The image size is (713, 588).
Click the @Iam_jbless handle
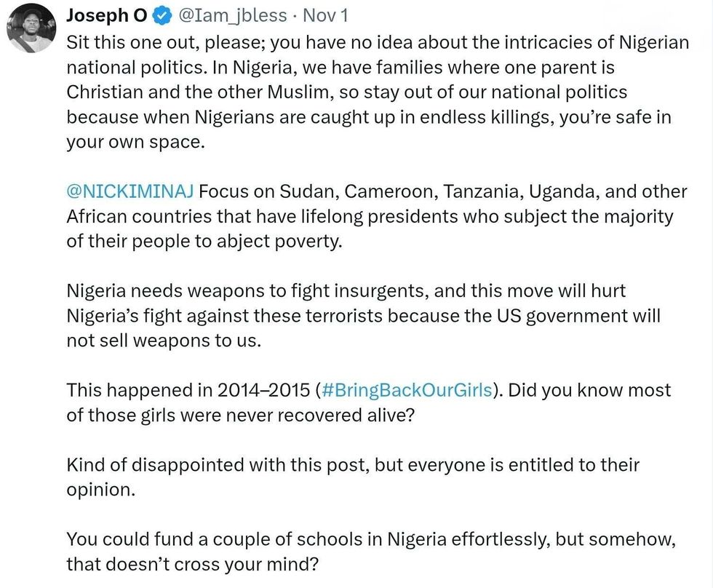[x=233, y=15]
